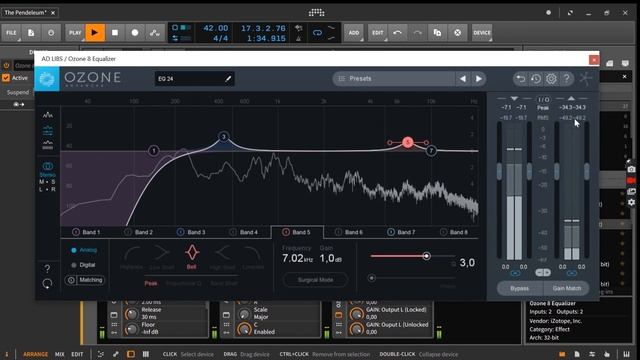Image resolution: width=640 pixels, height=360 pixels.
Task: Toggle automation write button in transport
Action: [x=154, y=33]
